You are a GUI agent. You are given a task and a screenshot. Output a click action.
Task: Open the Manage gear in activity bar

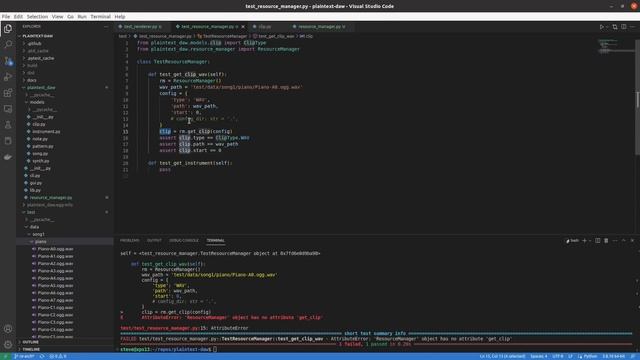(x=8, y=344)
